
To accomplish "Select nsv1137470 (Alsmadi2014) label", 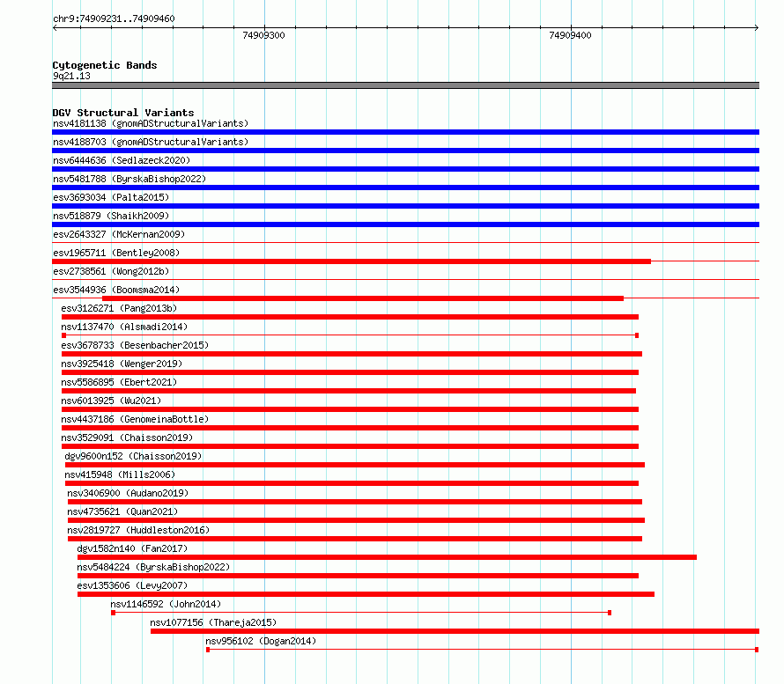I will tap(124, 327).
